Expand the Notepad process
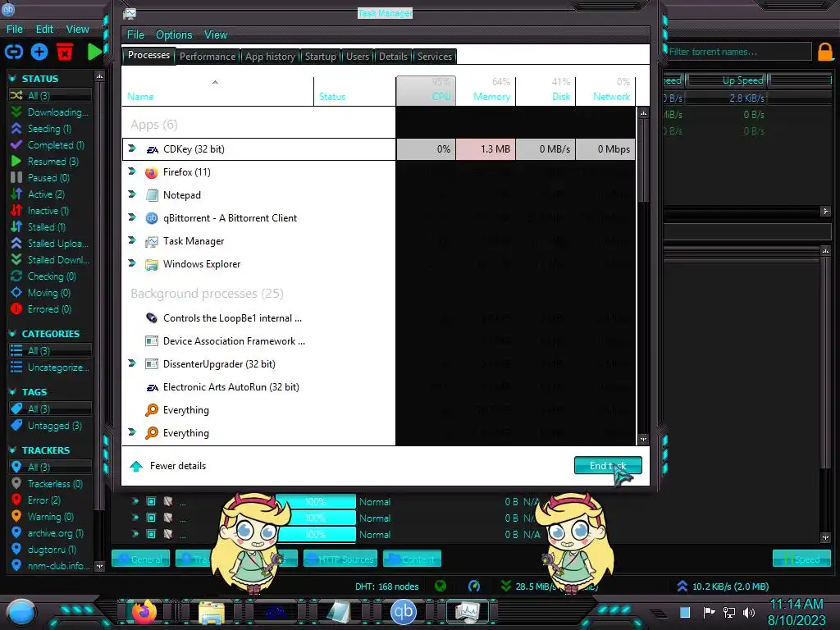 click(132, 194)
